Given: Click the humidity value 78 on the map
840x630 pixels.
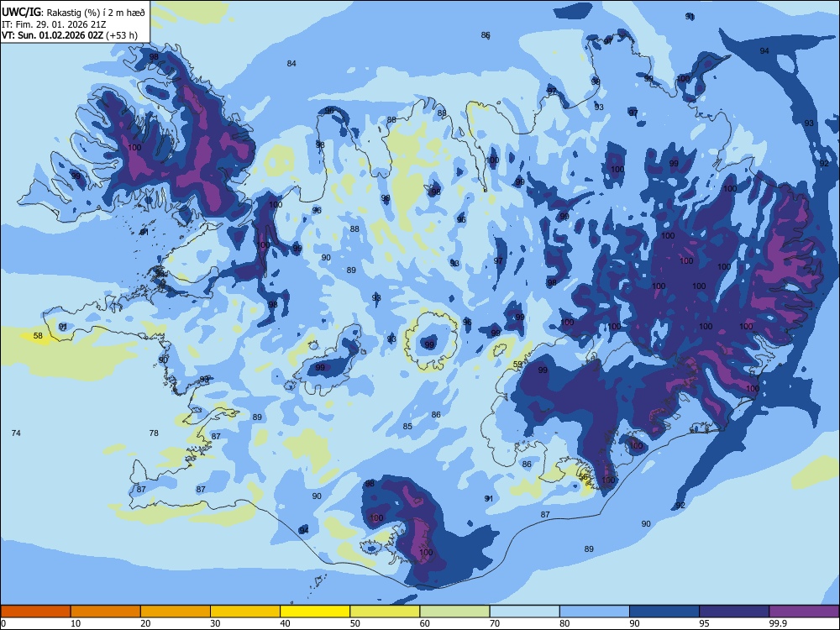Looking at the screenshot, I should (154, 433).
